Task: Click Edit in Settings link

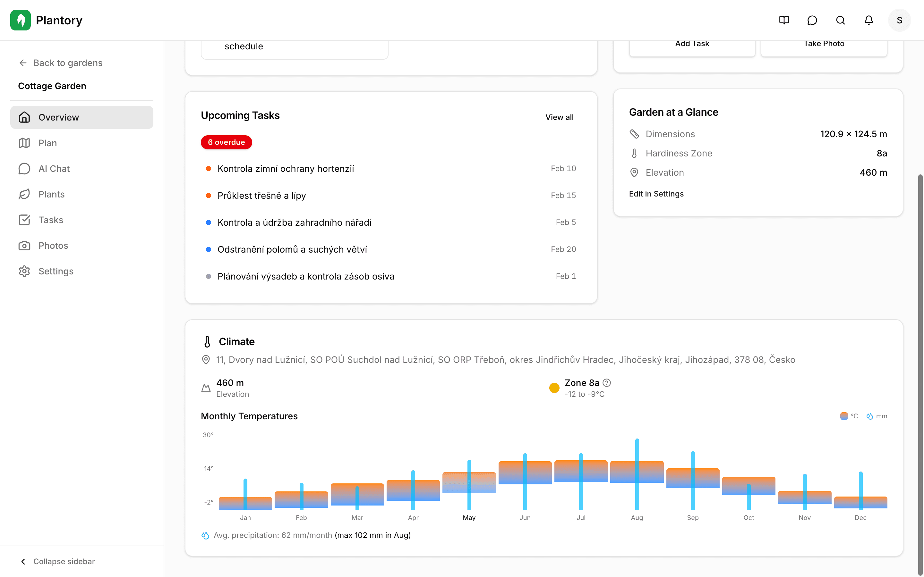Action: 656,194
